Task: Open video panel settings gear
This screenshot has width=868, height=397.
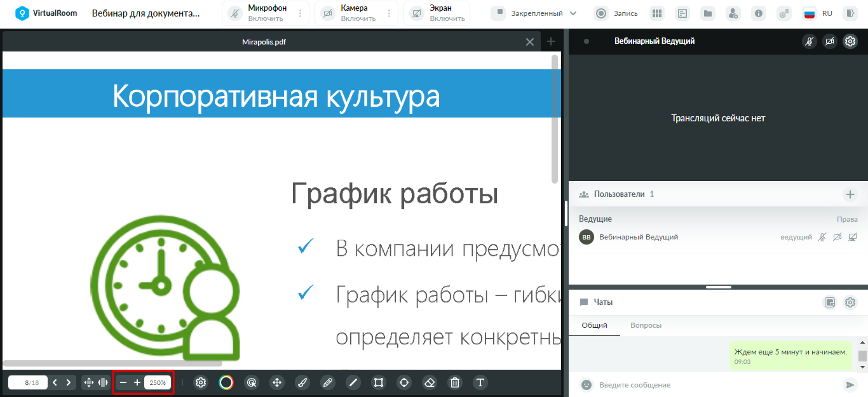Action: [x=850, y=41]
